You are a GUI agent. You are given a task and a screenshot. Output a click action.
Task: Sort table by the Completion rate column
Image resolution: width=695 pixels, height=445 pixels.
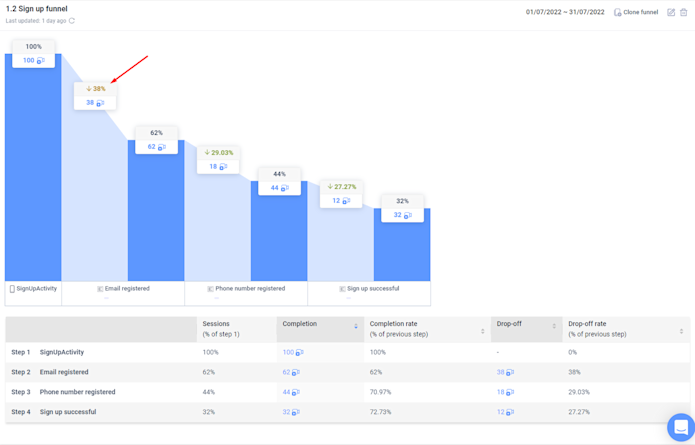482,331
